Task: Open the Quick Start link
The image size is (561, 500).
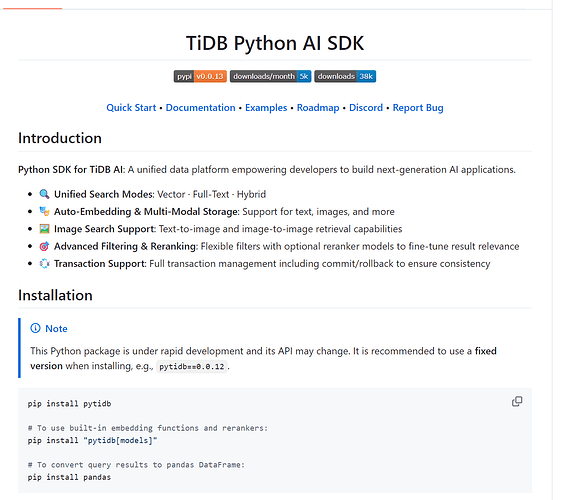Action: coord(131,108)
